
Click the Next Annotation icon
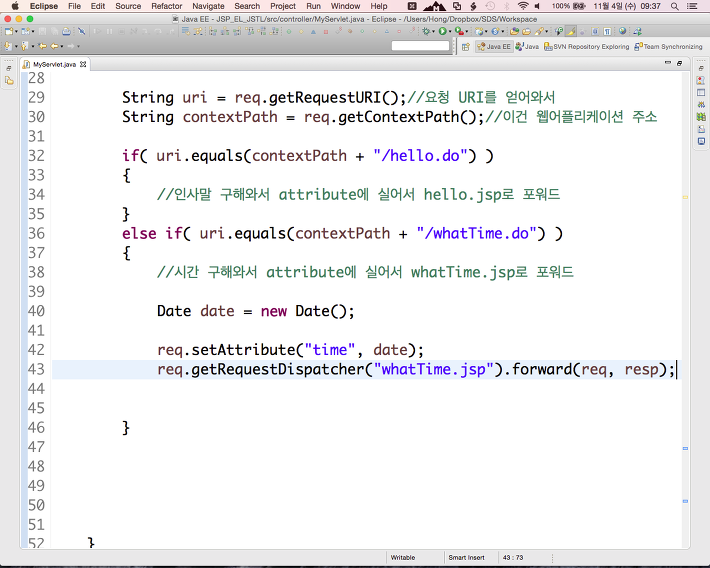point(8,46)
